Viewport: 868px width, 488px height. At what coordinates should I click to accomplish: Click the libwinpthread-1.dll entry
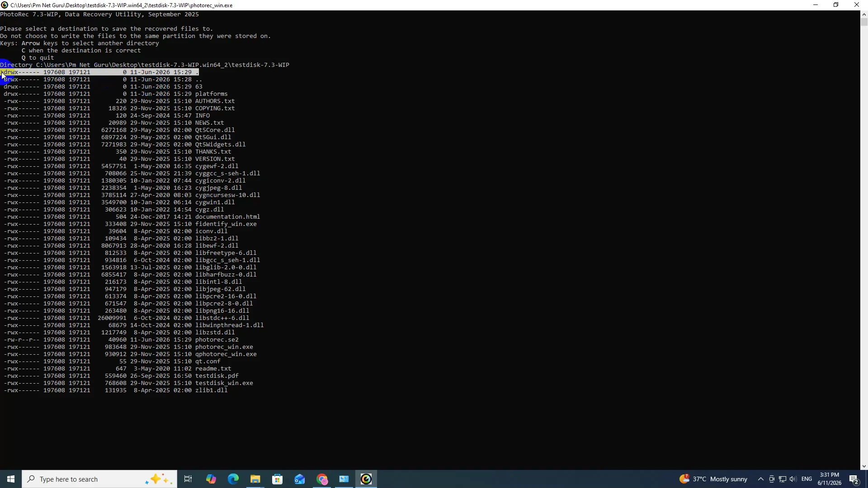pos(134,325)
